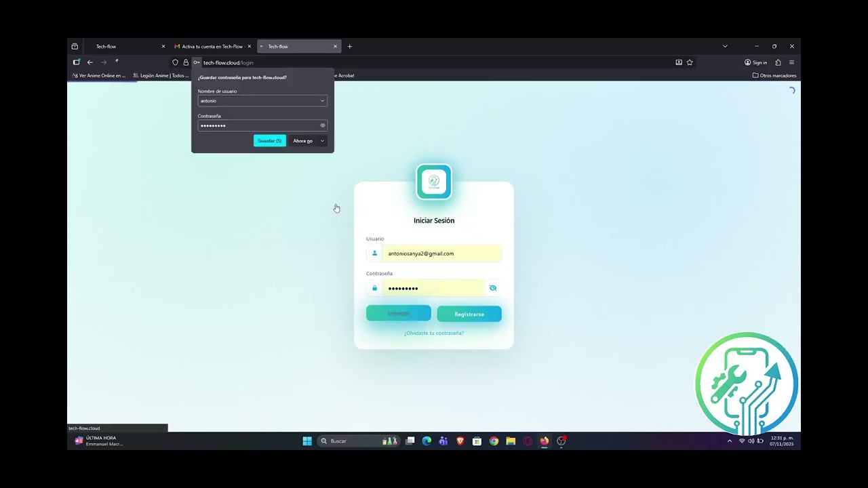
Task: Open the extensions icon in toolbar
Action: coord(778,62)
